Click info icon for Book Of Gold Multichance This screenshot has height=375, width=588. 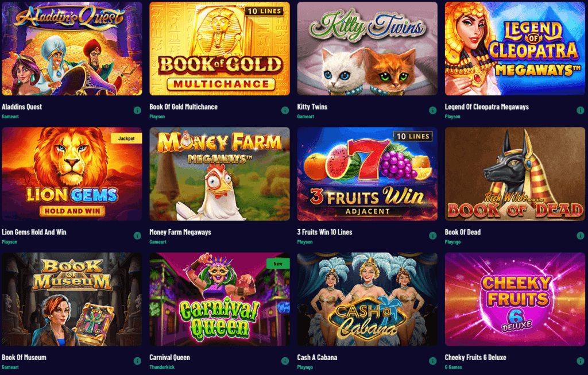click(285, 110)
